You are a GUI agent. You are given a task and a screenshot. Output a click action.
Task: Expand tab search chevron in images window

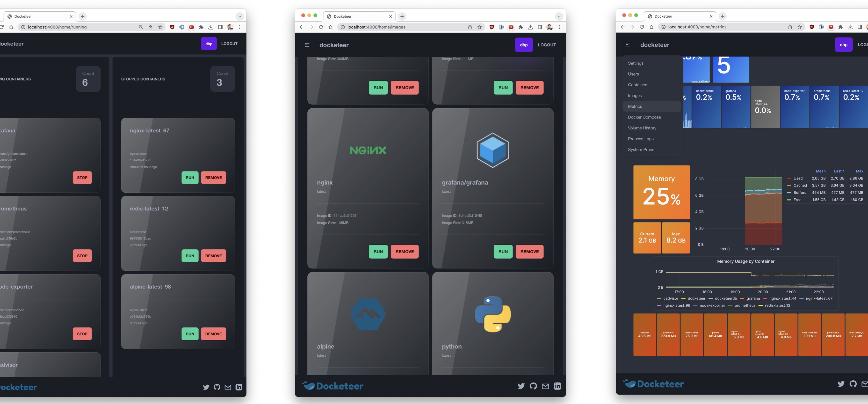pyautogui.click(x=559, y=17)
